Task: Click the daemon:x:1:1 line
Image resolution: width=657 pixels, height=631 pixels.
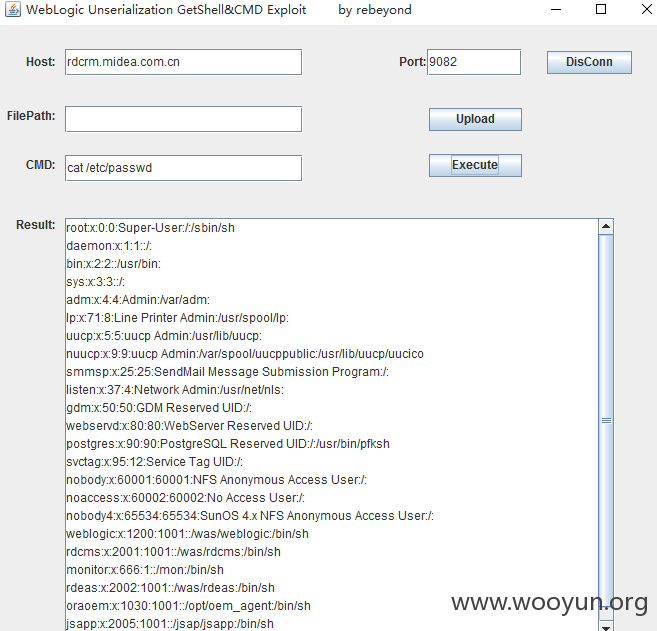Action: [109, 246]
